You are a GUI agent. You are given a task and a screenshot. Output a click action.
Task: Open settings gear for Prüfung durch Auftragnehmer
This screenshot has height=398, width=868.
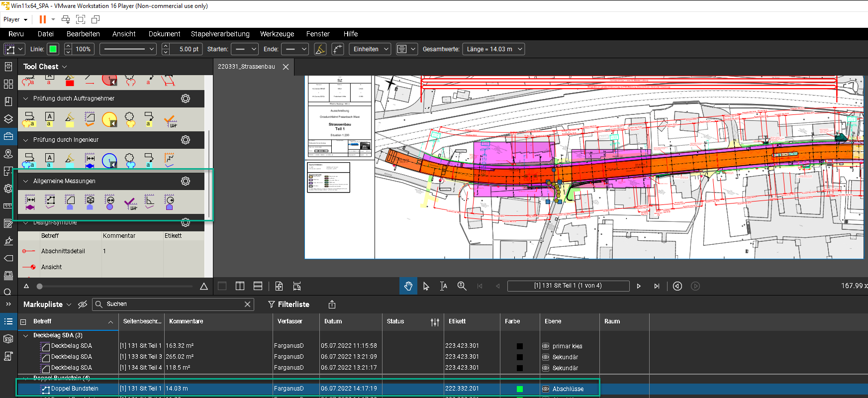point(186,99)
